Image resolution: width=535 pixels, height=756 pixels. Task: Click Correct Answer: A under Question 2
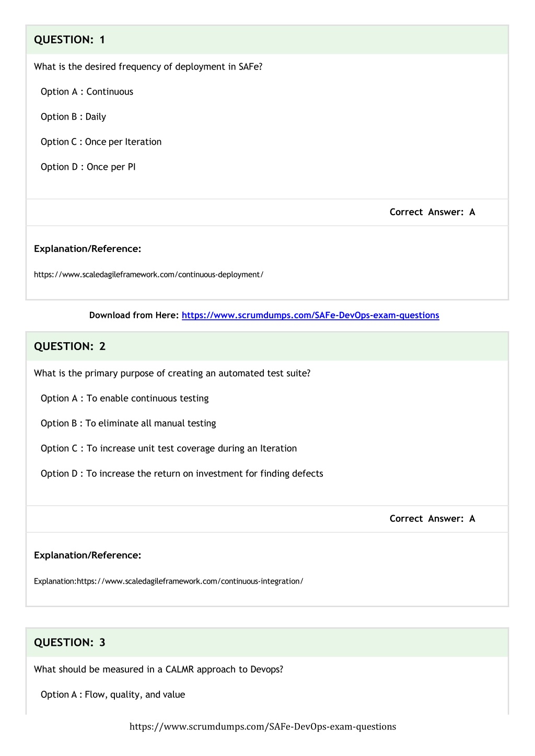[x=432, y=519]
